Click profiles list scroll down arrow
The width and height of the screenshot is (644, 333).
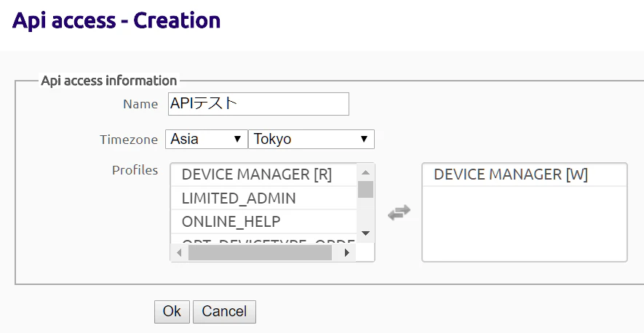coord(365,233)
